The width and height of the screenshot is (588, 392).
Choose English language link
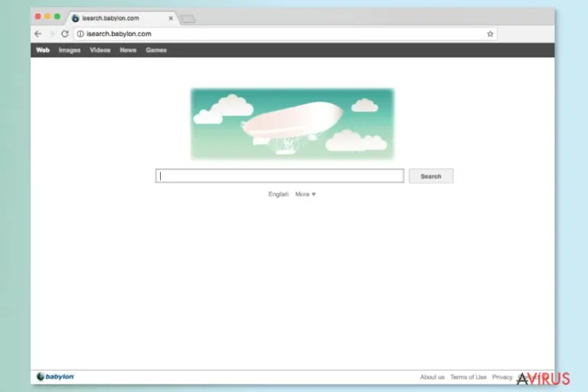(278, 194)
